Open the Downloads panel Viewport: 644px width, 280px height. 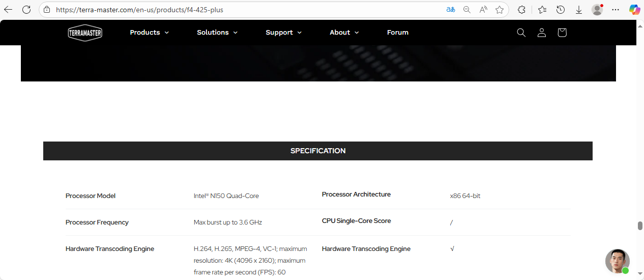pos(579,10)
